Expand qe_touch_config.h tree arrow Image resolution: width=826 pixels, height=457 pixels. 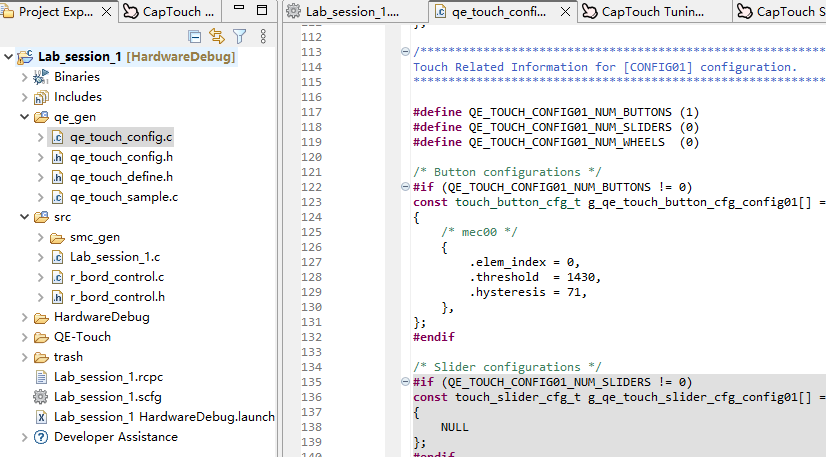(41, 157)
